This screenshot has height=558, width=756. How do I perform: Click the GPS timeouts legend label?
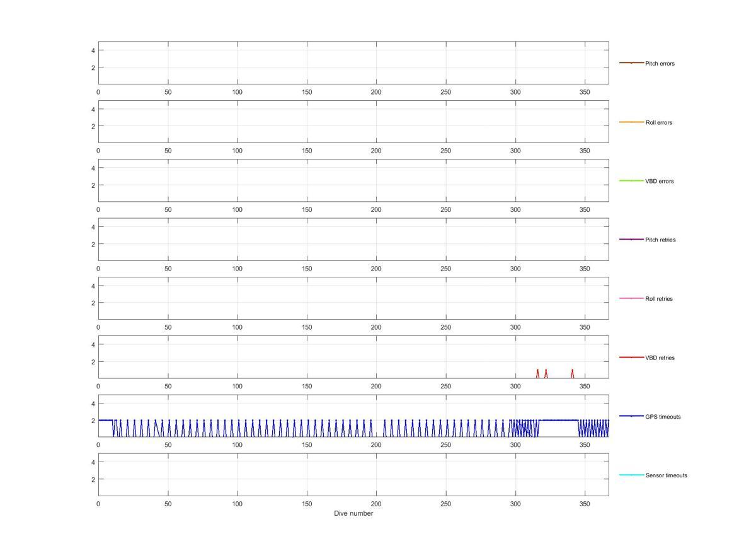coord(663,417)
